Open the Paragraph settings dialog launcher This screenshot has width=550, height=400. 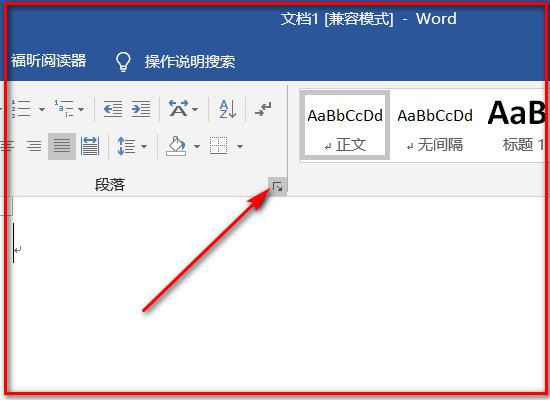[277, 187]
